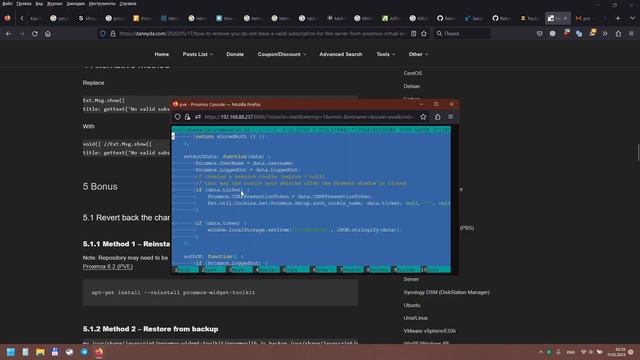Click the Pocket save icon in toolbar
The width and height of the screenshot is (640, 360).
(x=540, y=34)
